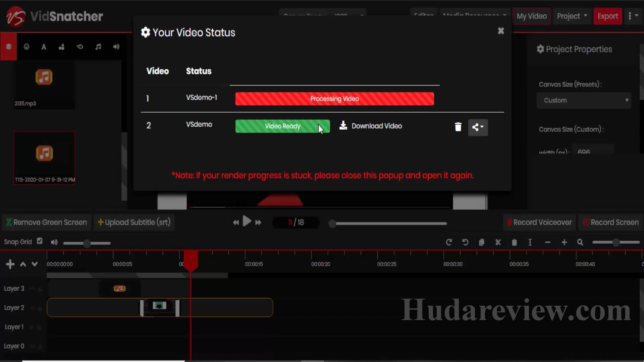Click the redo icon in timeline toolbar
Viewport: 644px width, 362px height.
(449, 242)
